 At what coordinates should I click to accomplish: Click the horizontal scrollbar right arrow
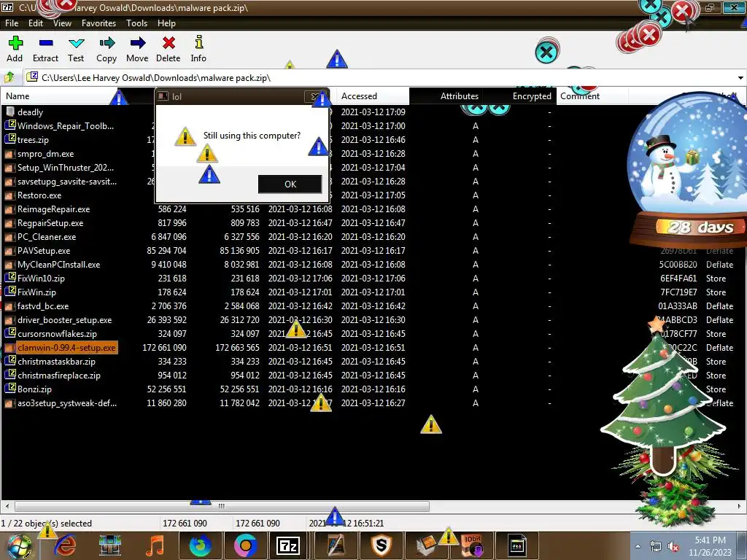click(x=740, y=506)
